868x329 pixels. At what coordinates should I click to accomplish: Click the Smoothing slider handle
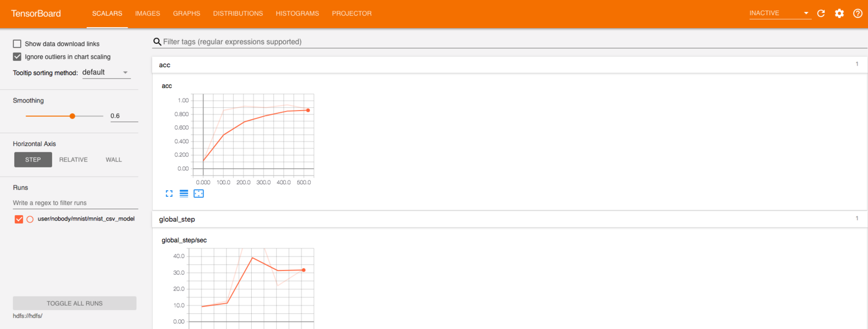click(72, 116)
